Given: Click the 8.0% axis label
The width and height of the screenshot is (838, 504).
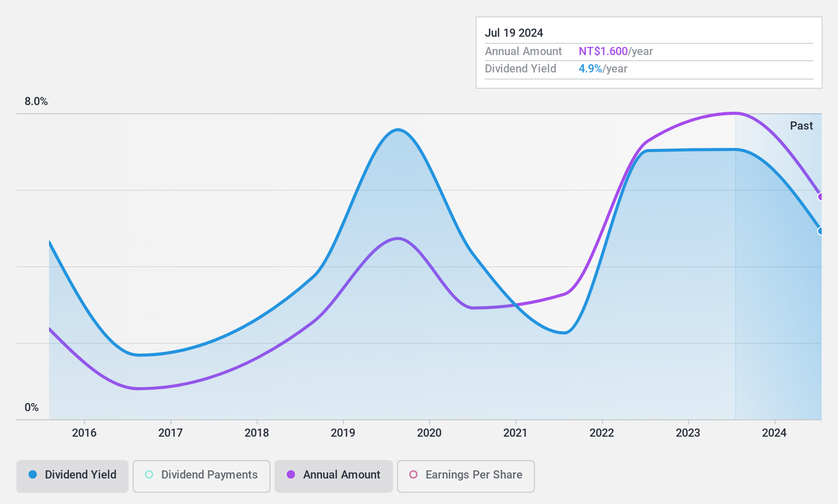Looking at the screenshot, I should 36,102.
